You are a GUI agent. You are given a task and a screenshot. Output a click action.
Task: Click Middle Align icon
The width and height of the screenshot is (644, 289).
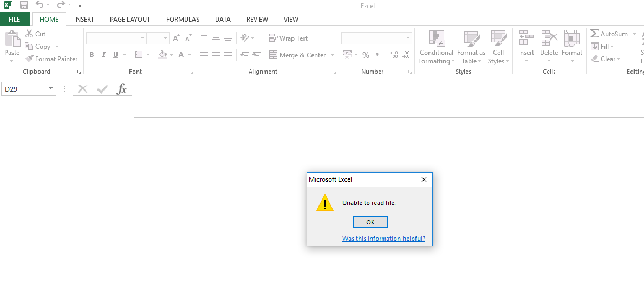[x=216, y=38]
